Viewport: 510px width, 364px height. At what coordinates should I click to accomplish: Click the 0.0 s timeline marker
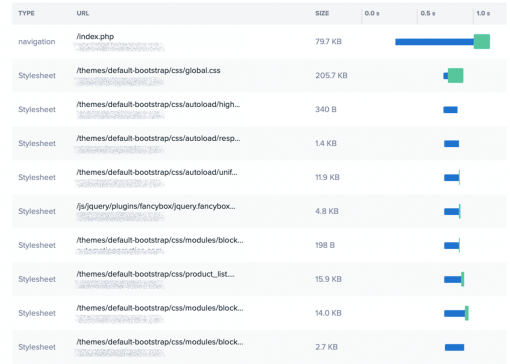(x=372, y=13)
